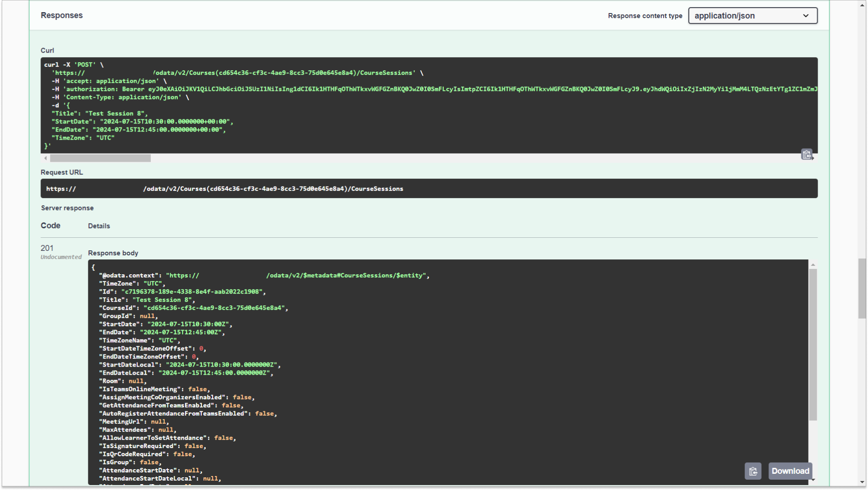The image size is (868, 490).
Task: Click down arrow of response body scrollbar
Action: pyautogui.click(x=813, y=480)
